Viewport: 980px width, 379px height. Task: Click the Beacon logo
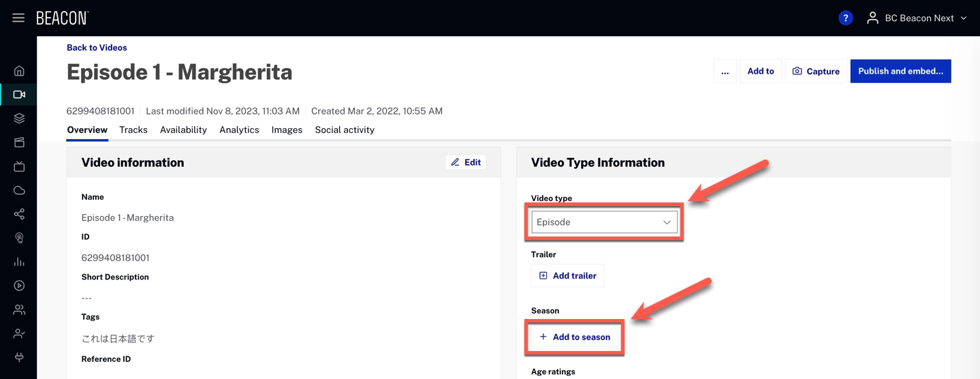[x=63, y=18]
